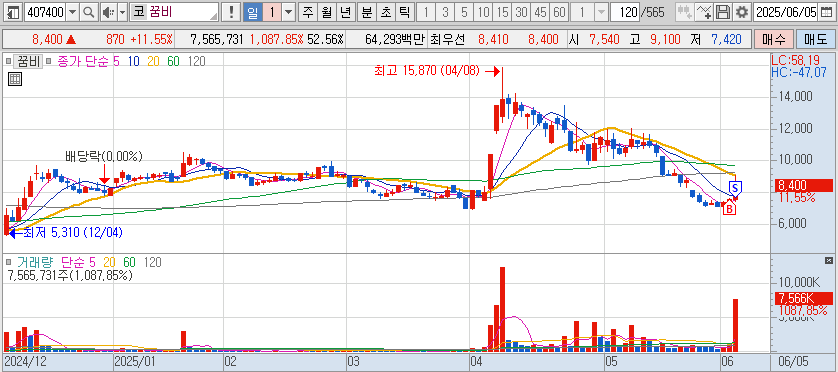Click the 코 KOSDAQ market badge
The height and width of the screenshot is (372, 838).
(138, 12)
